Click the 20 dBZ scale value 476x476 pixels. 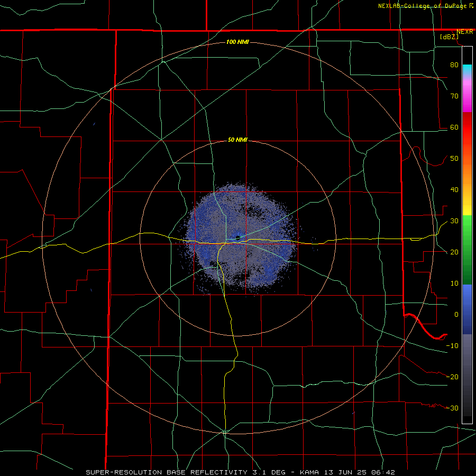click(x=454, y=252)
